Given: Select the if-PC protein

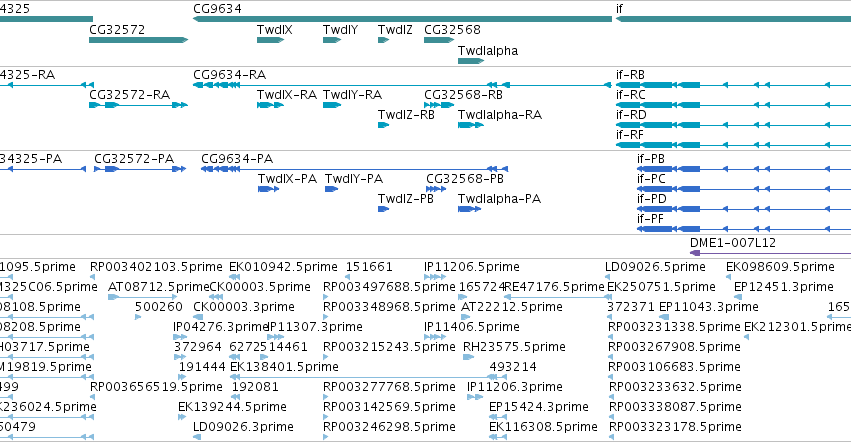Looking at the screenshot, I should [651, 179].
